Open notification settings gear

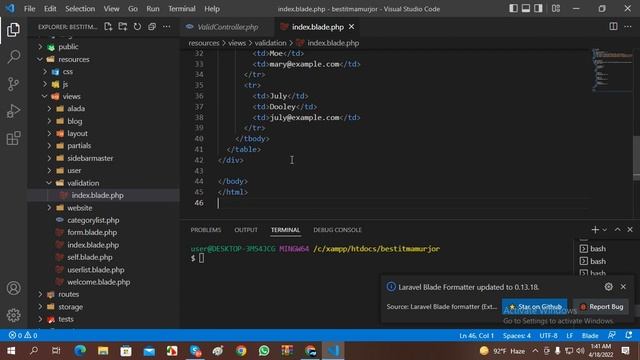pyautogui.click(x=609, y=287)
